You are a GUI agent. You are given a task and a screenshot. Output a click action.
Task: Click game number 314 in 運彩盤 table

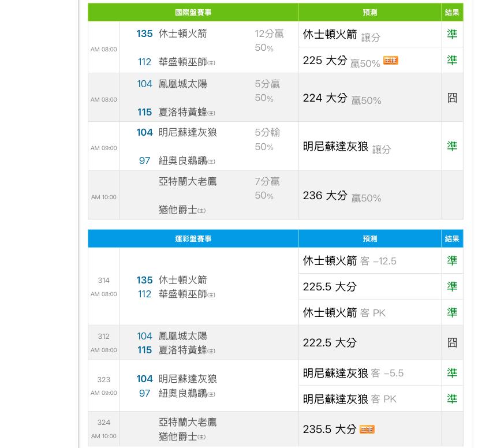point(104,280)
